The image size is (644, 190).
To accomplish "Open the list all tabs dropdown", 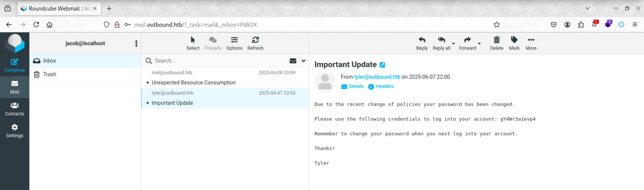I will point(587,8).
